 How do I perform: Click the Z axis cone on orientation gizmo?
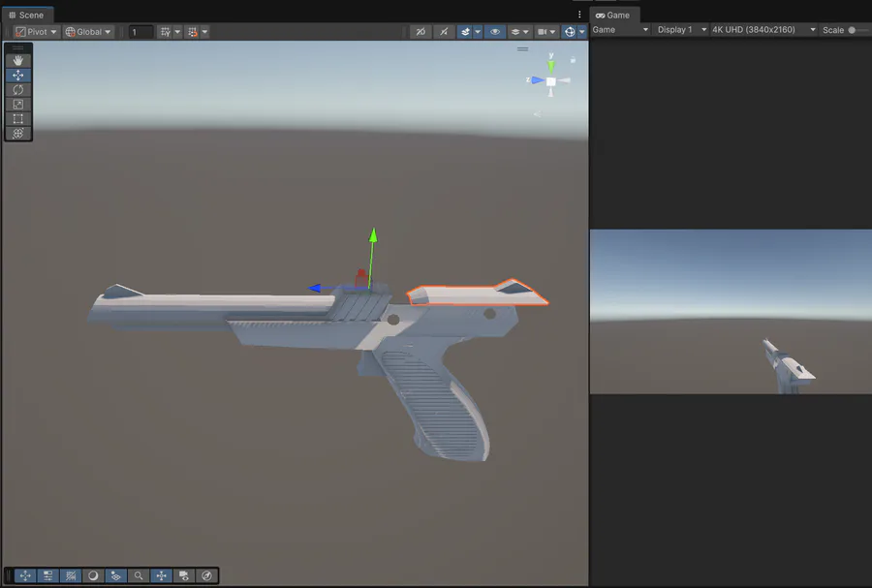click(537, 80)
